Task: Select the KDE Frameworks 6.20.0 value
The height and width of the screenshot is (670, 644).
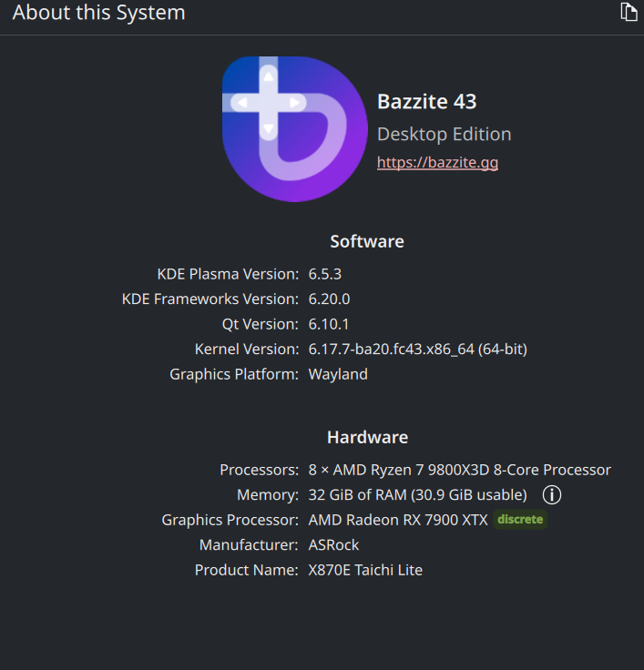Action: 329,299
